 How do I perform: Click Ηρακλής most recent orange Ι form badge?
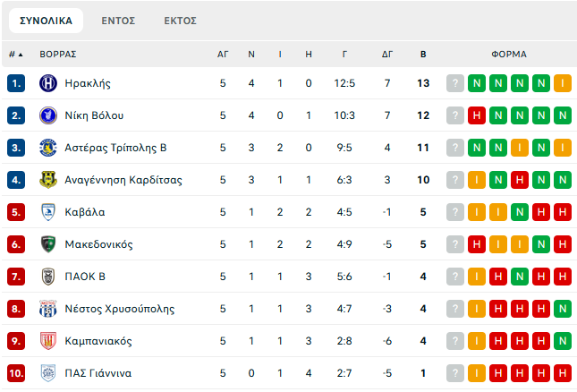pos(563,83)
